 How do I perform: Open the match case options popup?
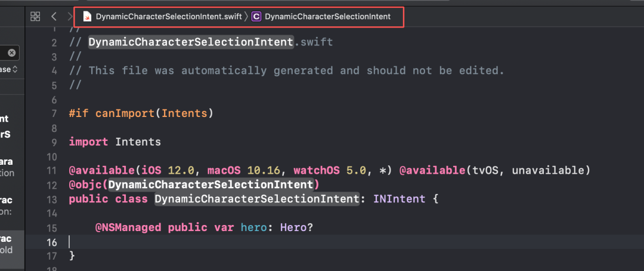(9, 69)
